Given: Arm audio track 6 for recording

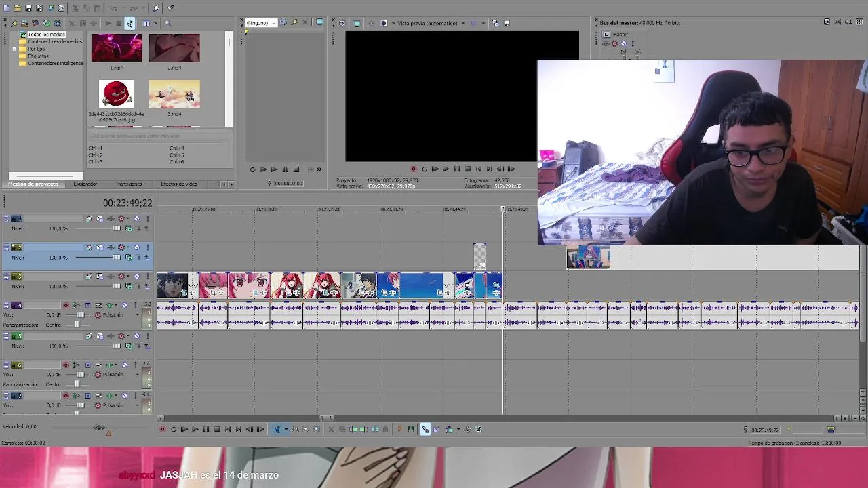Looking at the screenshot, I should tap(66, 365).
